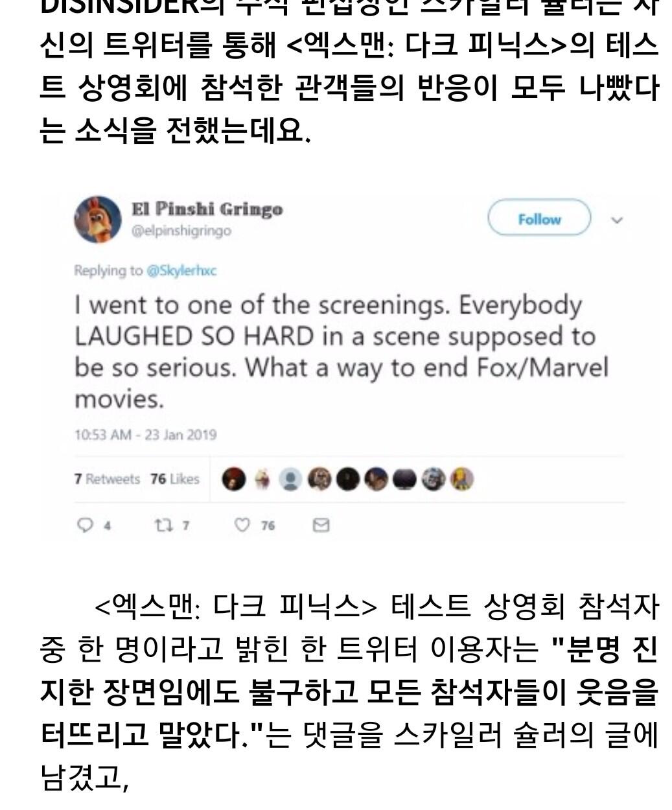Open El Pinshi Gringo's rooster avatar
Screen dimensions: 672x810
97,220
